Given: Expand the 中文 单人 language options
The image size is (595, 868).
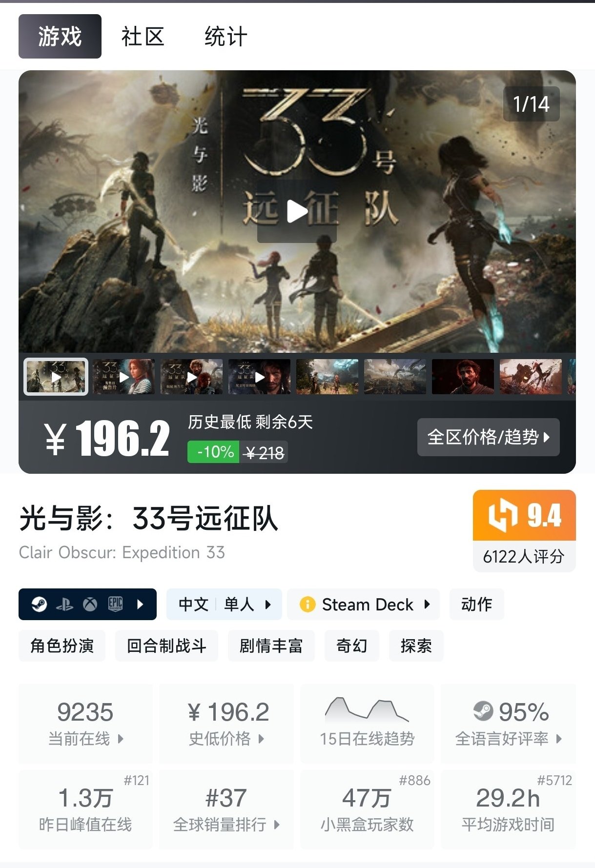Looking at the screenshot, I should pyautogui.click(x=224, y=605).
